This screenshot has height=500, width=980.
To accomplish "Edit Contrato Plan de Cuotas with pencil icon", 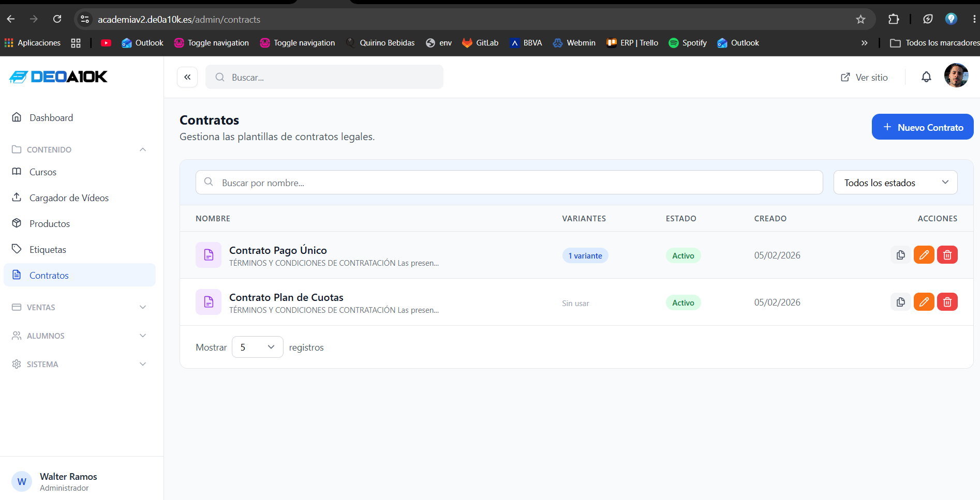I will click(924, 302).
